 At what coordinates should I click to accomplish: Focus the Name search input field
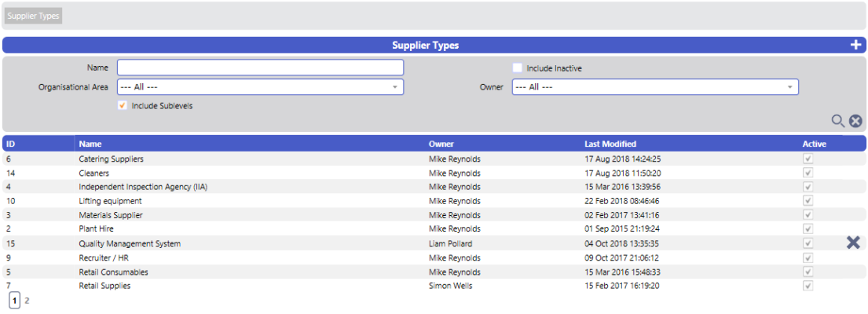pyautogui.click(x=260, y=68)
